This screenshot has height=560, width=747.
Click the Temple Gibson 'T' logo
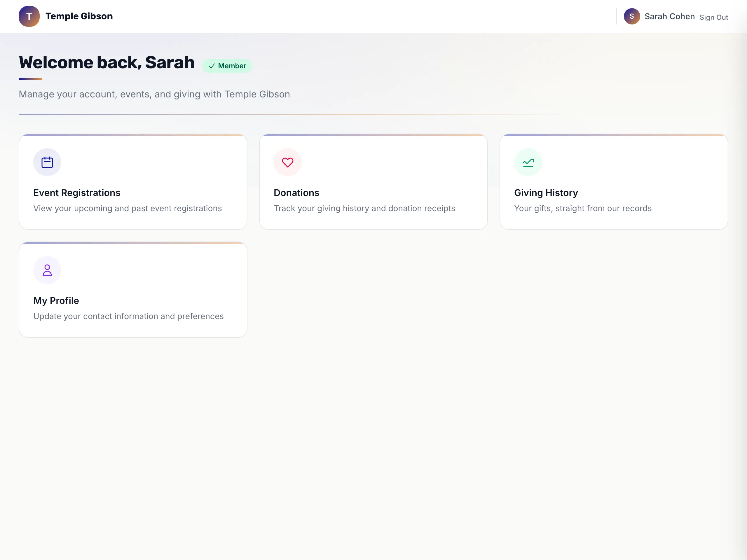tap(29, 16)
